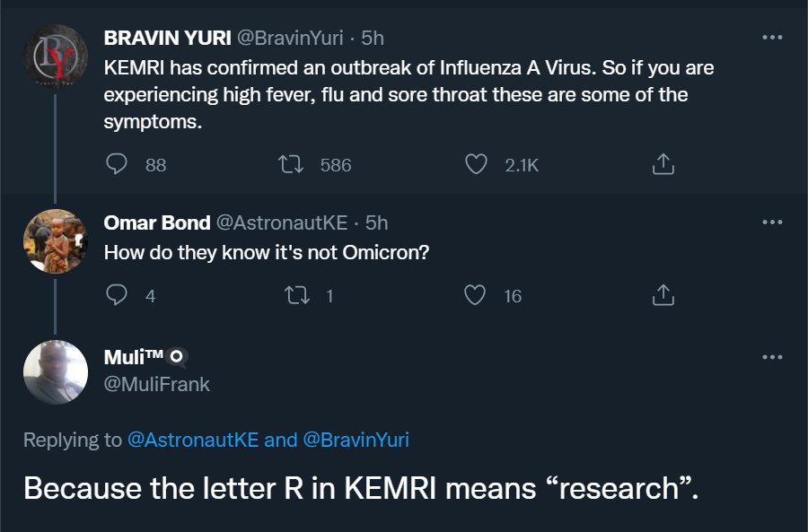Open @AstronautKE mention in Replying to line

tap(193, 440)
